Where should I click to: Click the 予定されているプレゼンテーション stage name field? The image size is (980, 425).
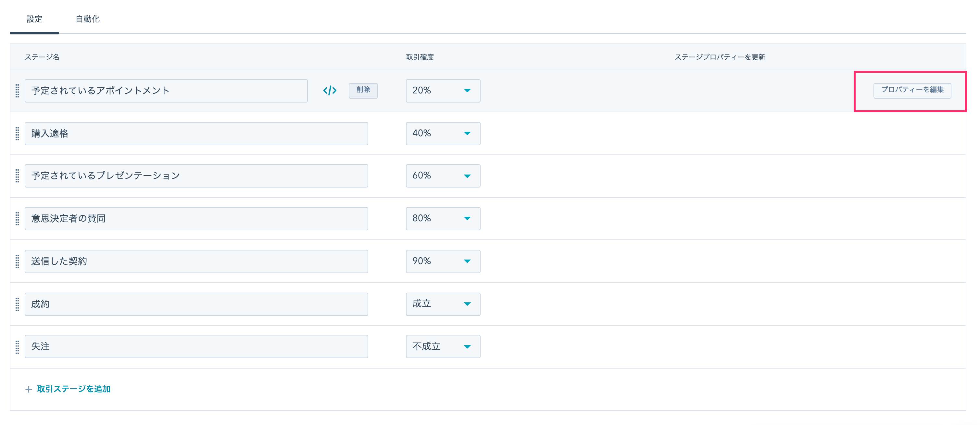[196, 176]
